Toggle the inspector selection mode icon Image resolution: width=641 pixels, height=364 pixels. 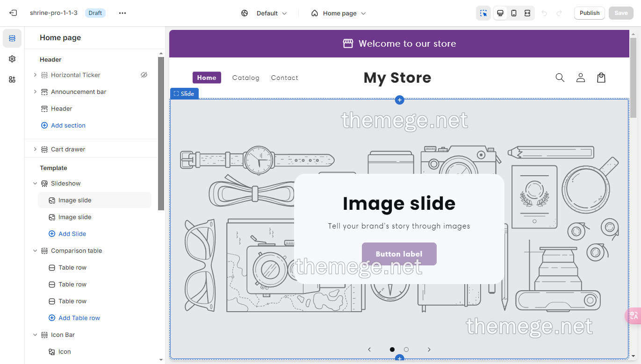483,13
